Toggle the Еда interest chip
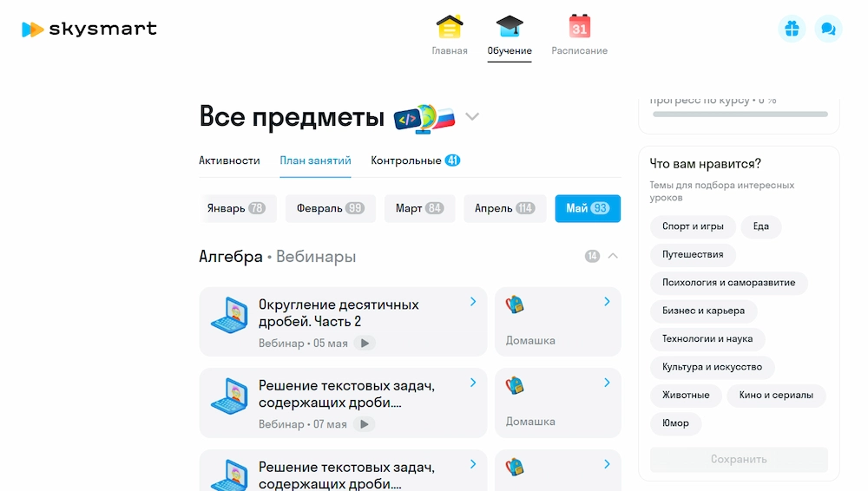 tap(760, 226)
